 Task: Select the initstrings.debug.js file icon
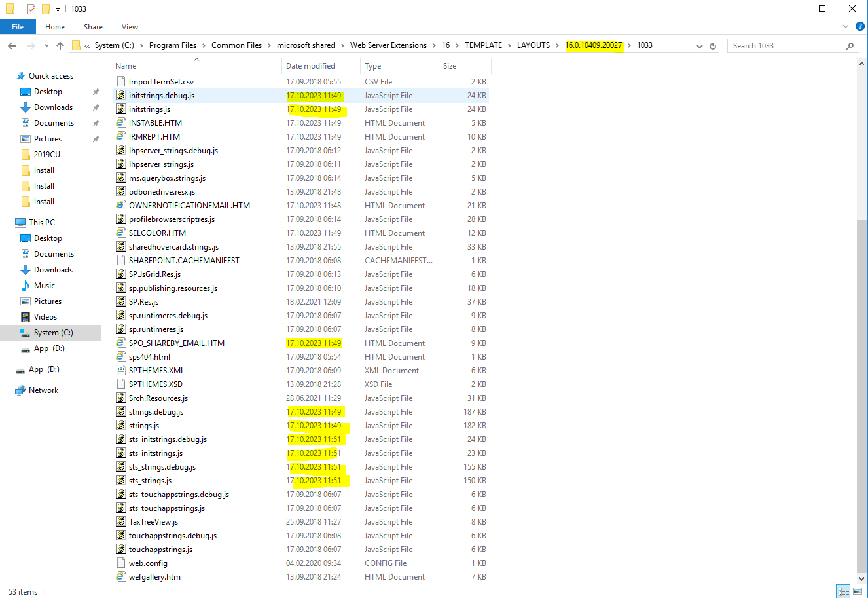point(120,96)
